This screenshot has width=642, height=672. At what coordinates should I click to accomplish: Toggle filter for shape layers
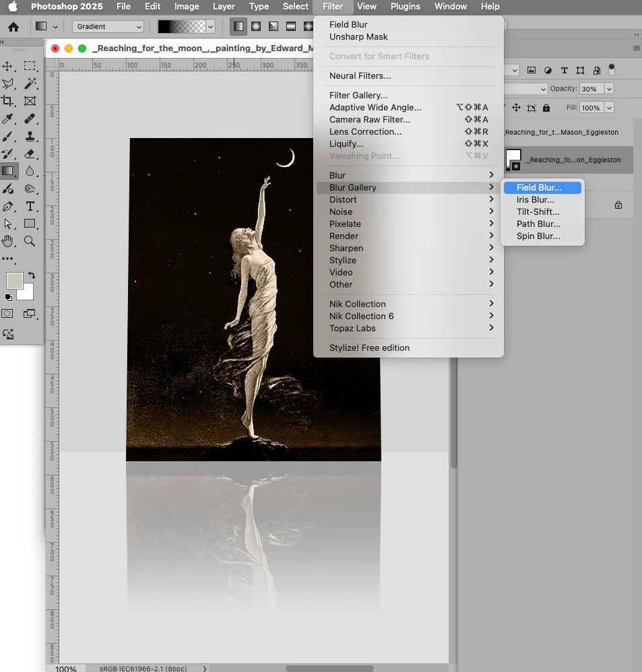pyautogui.click(x=580, y=70)
